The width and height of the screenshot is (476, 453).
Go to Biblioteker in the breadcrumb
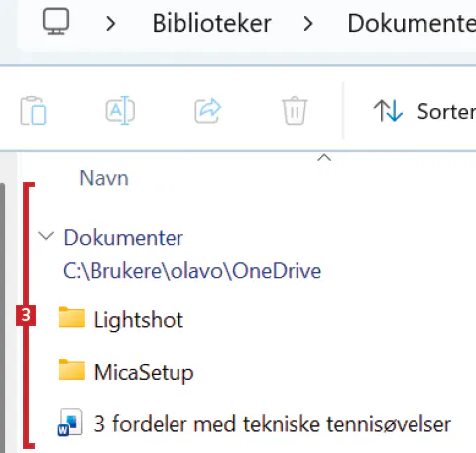click(211, 24)
